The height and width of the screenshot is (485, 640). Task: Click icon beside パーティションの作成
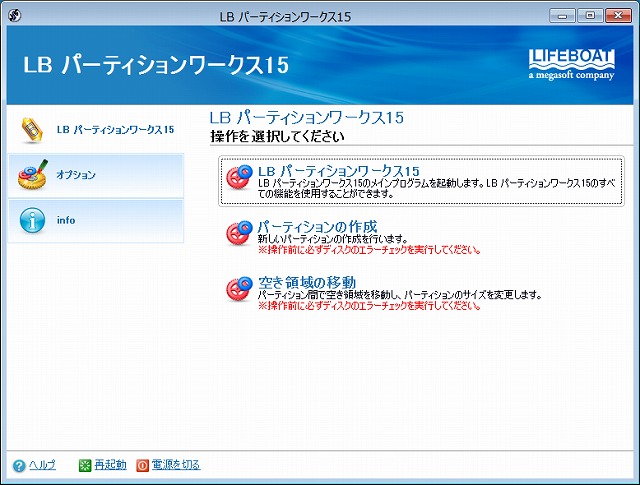click(239, 233)
